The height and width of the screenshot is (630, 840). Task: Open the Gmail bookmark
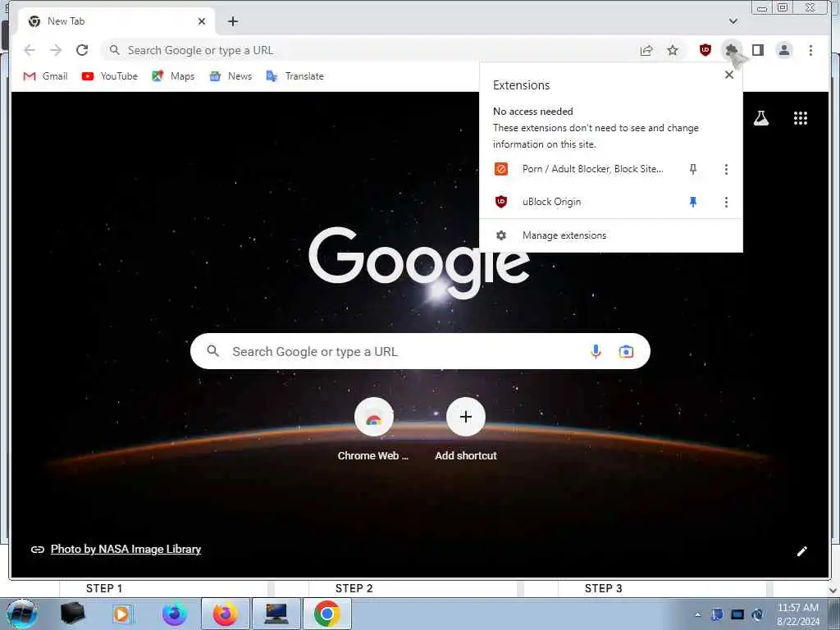point(46,76)
